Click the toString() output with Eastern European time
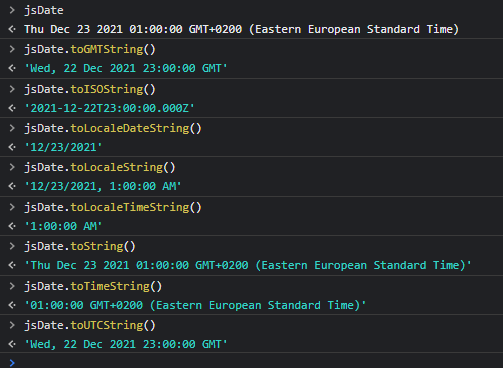The height and width of the screenshot is (368, 503). (x=248, y=265)
